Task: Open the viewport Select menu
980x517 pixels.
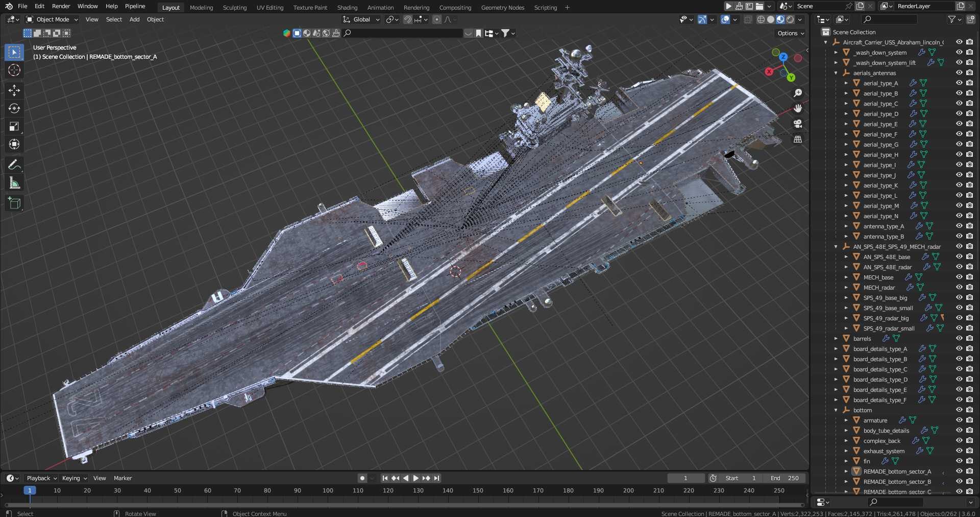Action: click(x=114, y=19)
